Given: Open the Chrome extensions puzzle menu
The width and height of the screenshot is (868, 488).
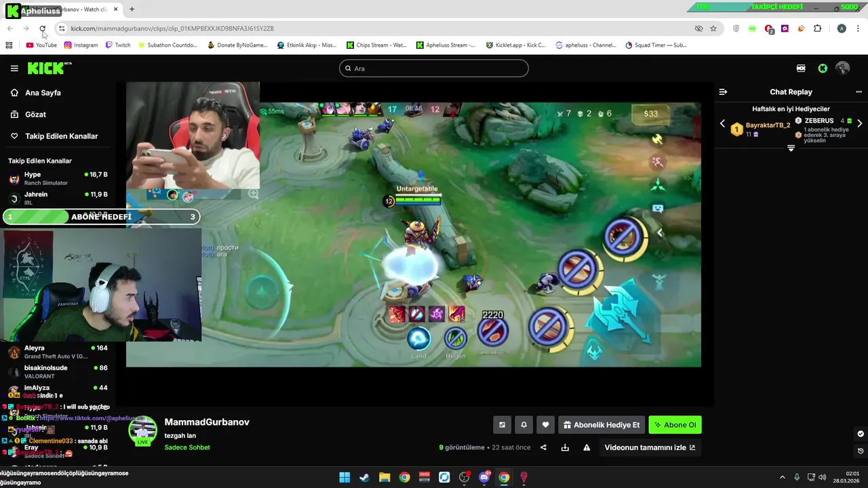Looking at the screenshot, I should pyautogui.click(x=817, y=28).
